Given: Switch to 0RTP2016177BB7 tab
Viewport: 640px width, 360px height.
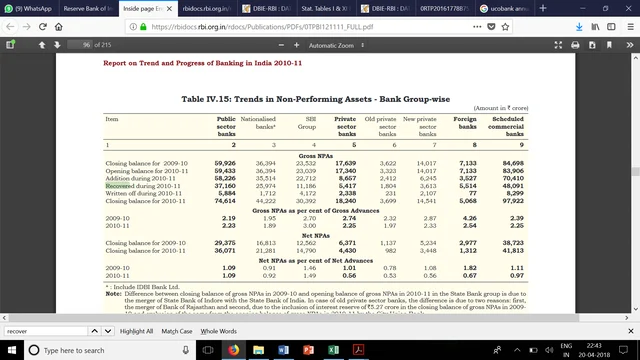Looking at the screenshot, I should tap(446, 9).
